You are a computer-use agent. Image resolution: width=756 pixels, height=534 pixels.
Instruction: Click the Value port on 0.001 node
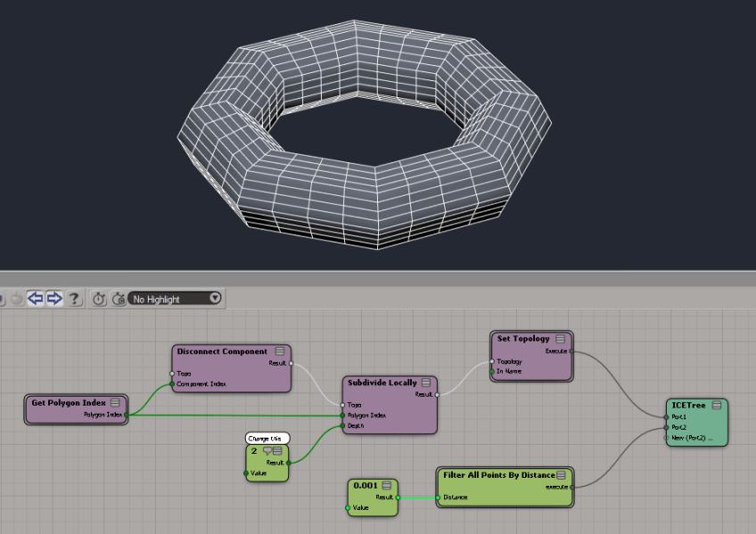[348, 508]
